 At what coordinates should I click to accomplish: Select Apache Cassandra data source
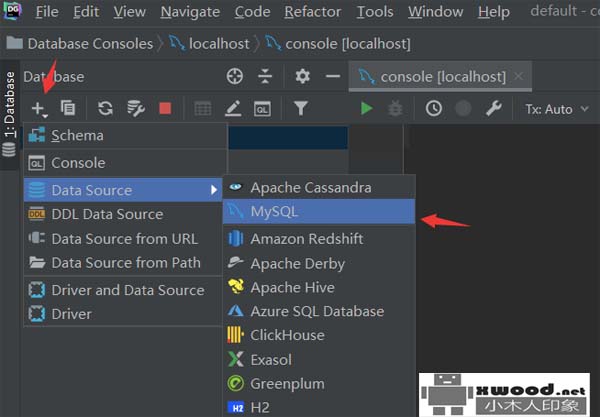319,187
